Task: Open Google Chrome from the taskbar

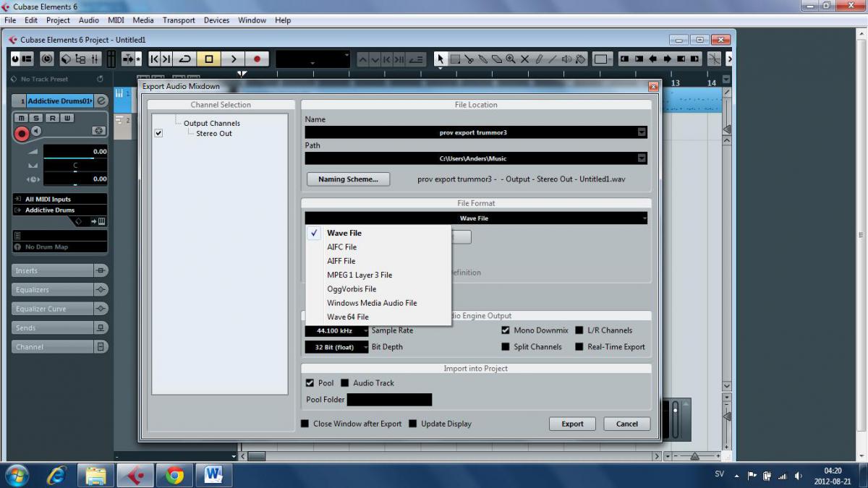Action: pyautogui.click(x=174, y=475)
